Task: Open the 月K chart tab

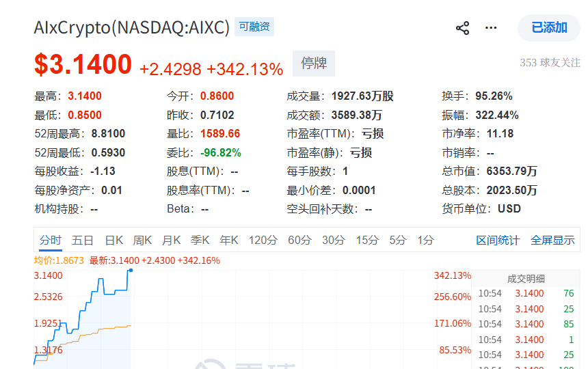Action: point(172,240)
